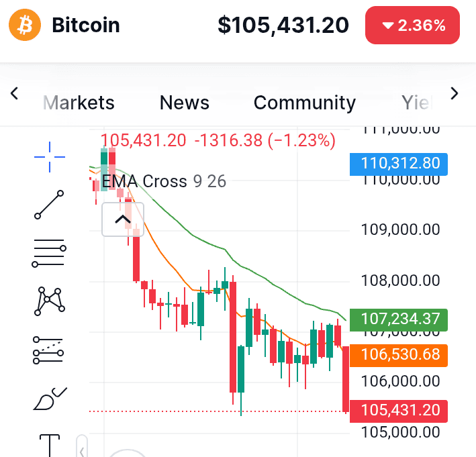
Task: Go to the Community tab
Action: [x=304, y=103]
